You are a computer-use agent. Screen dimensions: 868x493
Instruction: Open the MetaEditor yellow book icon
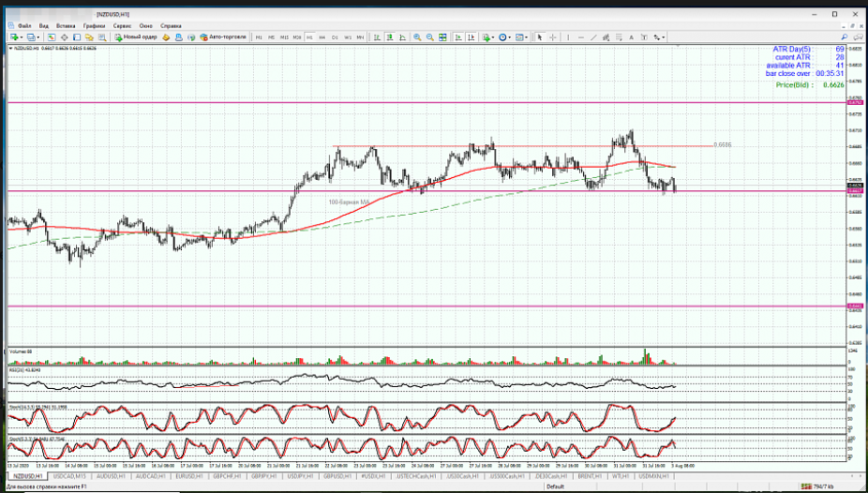[x=166, y=37]
